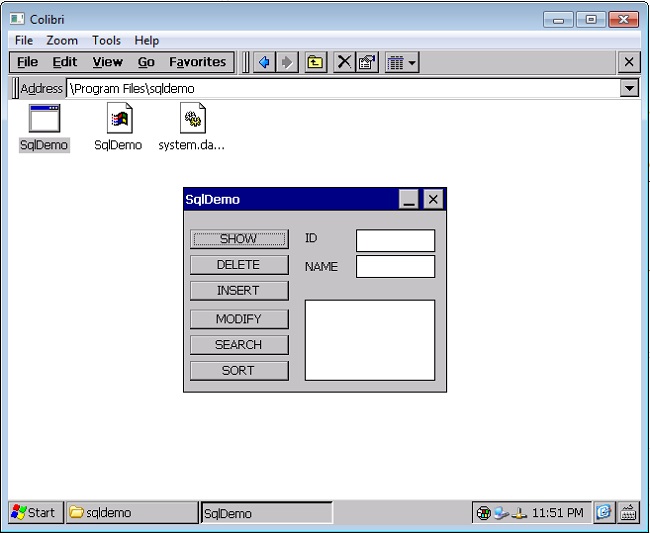Open the Favorites menu

pyautogui.click(x=197, y=62)
